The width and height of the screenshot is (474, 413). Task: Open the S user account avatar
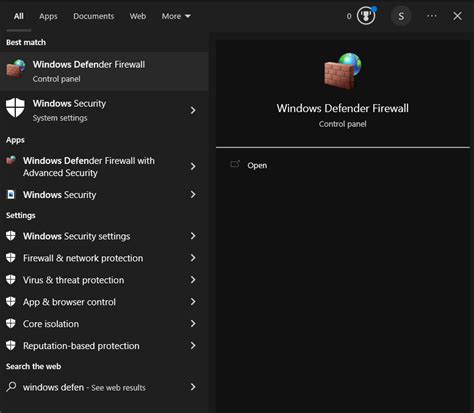pos(401,16)
